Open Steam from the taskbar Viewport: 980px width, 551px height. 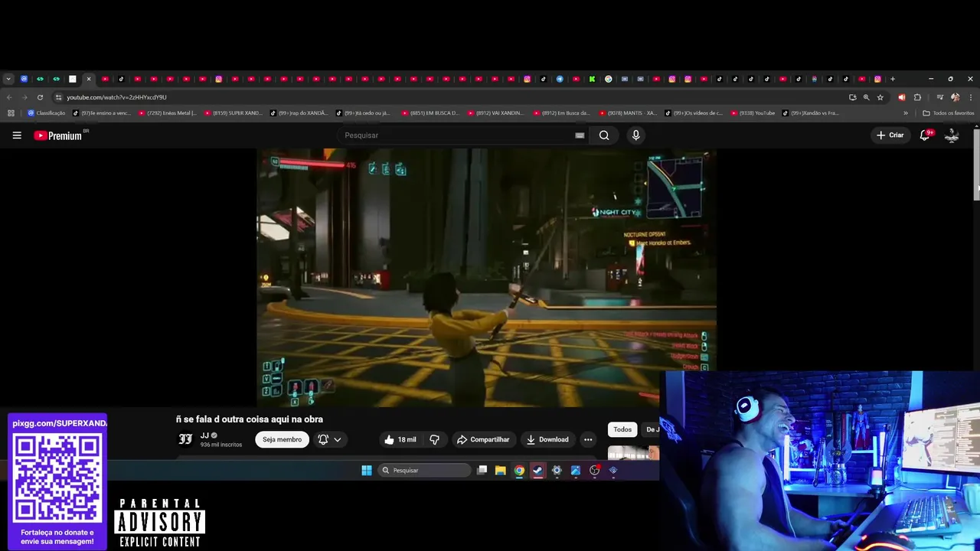(538, 471)
